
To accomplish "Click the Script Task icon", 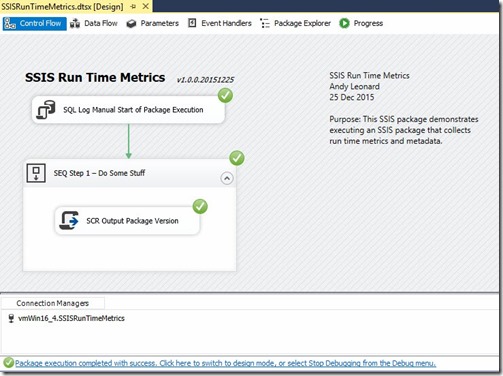I will click(x=69, y=220).
